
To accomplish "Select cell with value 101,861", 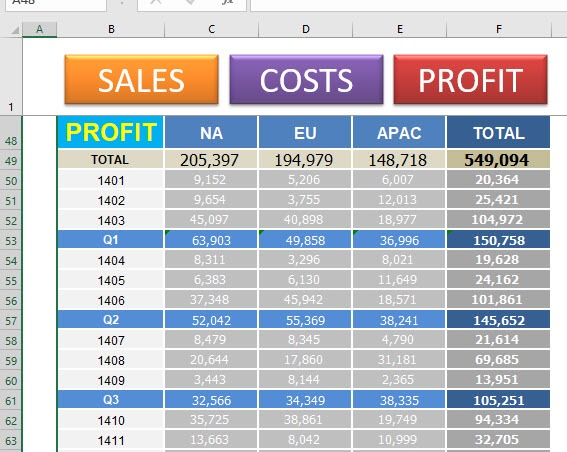I will [498, 300].
